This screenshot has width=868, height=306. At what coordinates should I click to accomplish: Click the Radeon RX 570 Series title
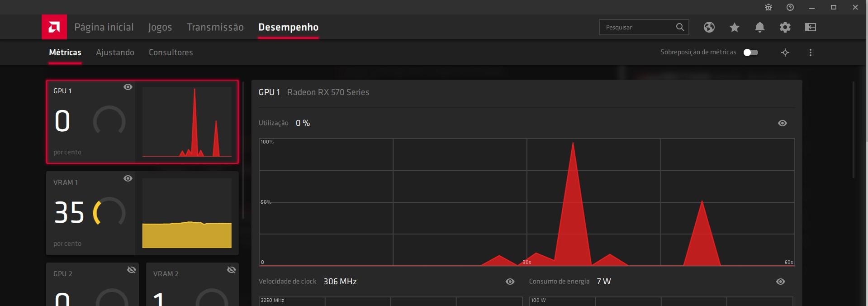[x=328, y=92]
